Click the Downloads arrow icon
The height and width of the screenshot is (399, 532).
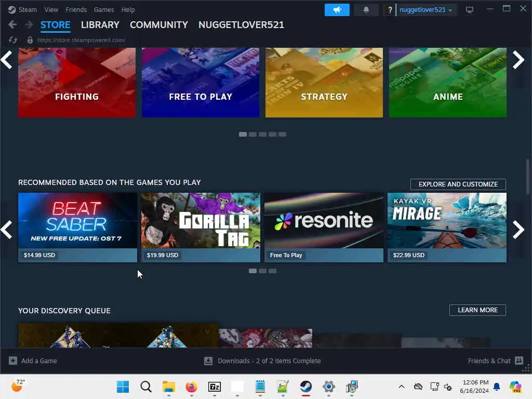click(208, 361)
